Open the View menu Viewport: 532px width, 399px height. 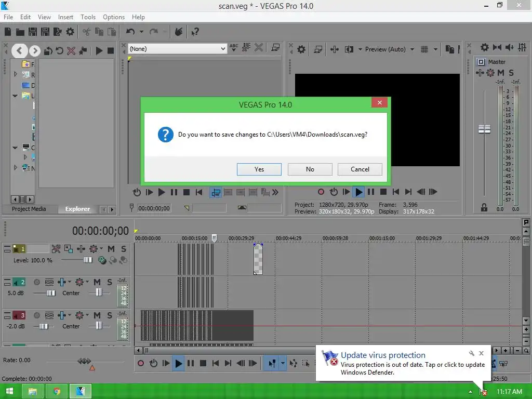click(x=45, y=17)
